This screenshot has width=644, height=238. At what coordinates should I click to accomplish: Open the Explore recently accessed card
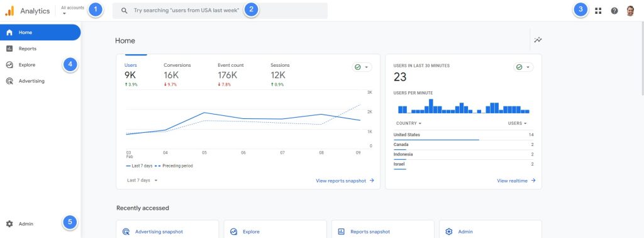[275, 229]
